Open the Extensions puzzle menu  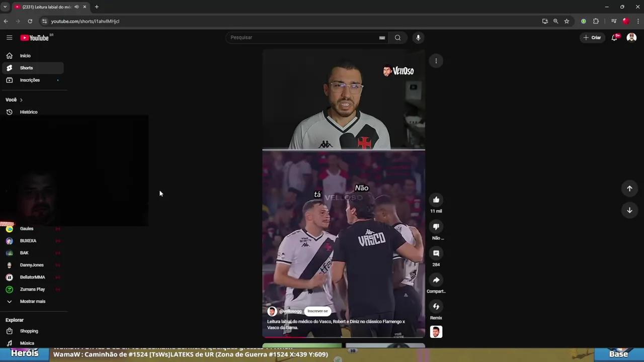coord(596,21)
